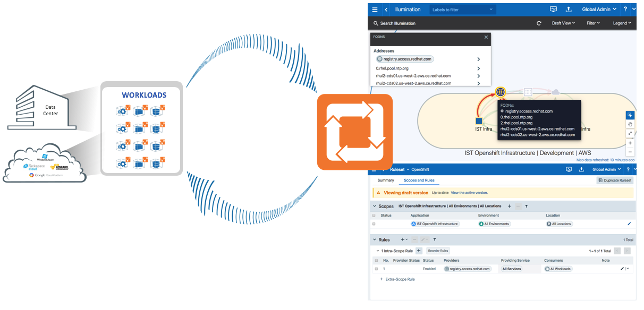
Task: Switch to the Summary tab
Action: coord(386,180)
